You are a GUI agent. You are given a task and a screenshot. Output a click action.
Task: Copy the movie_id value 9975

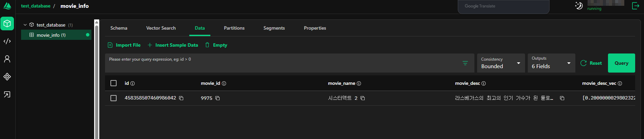tap(217, 98)
